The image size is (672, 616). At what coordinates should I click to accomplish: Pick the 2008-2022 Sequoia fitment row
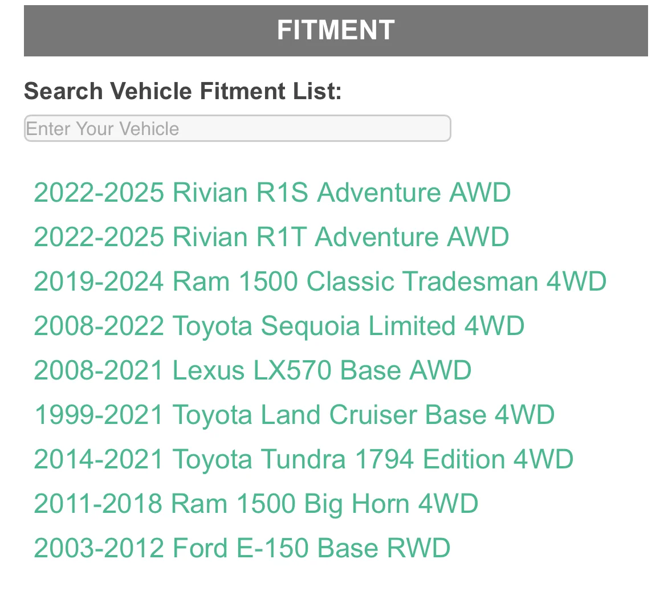279,326
